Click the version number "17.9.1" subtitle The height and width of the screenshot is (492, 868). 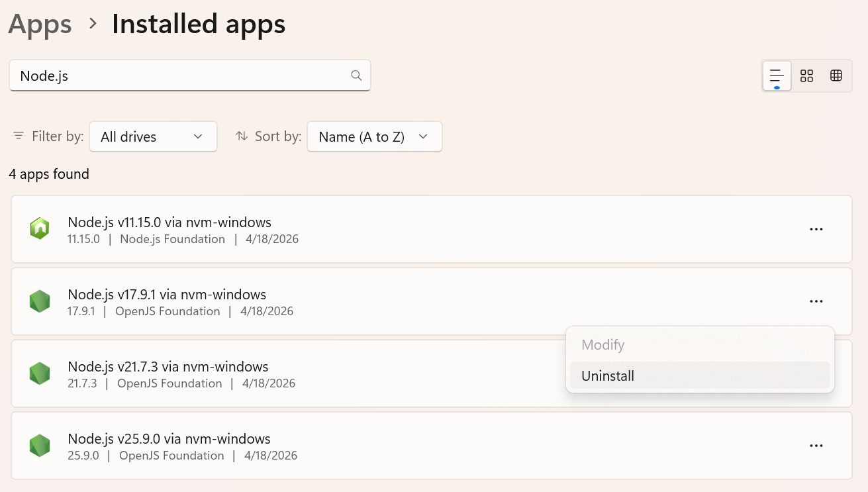tap(81, 311)
